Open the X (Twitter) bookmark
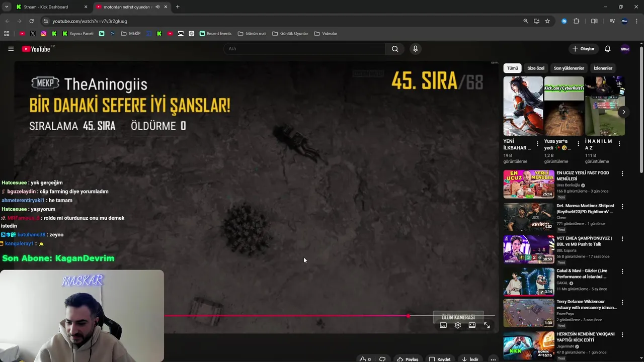Screen dimensions: 644x362 click(x=33, y=34)
